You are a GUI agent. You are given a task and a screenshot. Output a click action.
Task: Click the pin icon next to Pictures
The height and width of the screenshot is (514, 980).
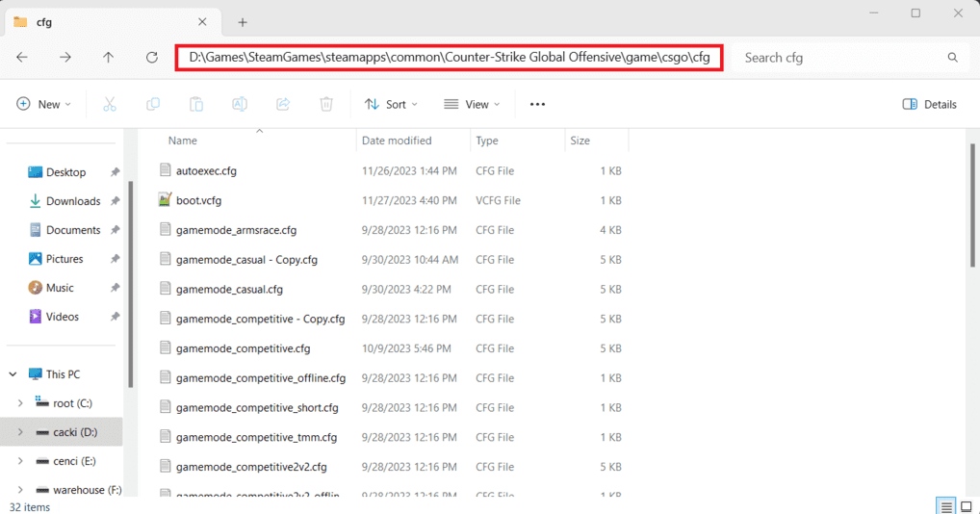[115, 259]
